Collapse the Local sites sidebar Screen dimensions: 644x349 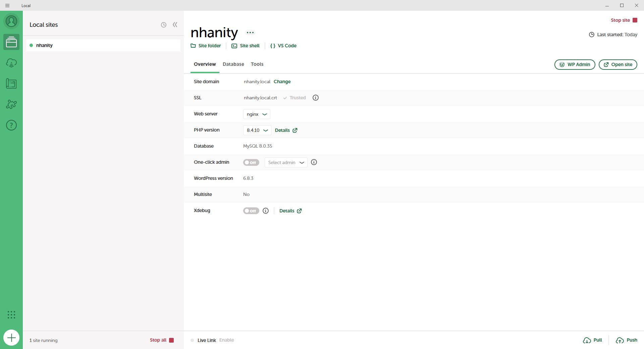coord(175,25)
